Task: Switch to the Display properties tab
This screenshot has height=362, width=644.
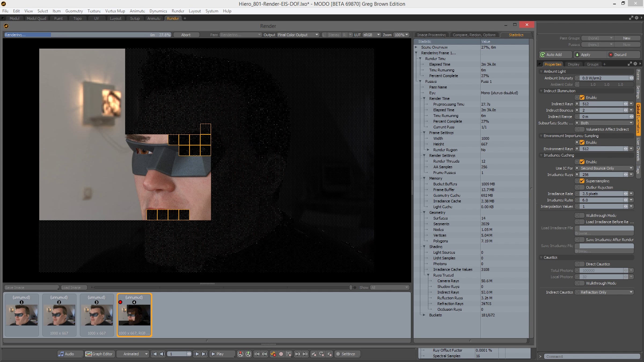Action: point(573,64)
